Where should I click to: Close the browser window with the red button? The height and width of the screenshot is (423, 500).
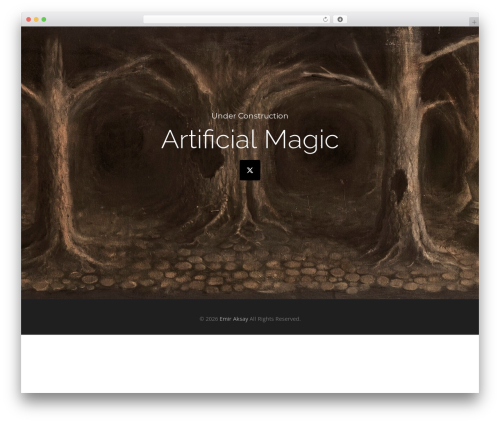29,20
